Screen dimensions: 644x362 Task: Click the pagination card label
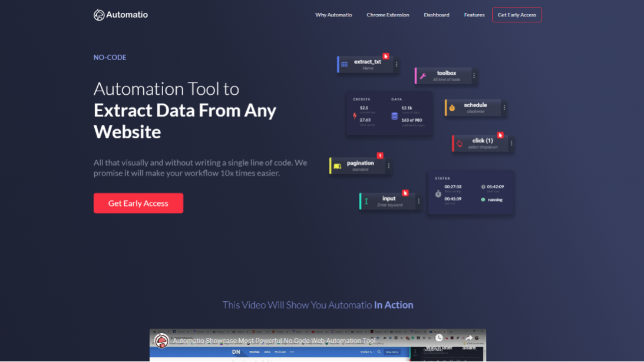click(360, 163)
